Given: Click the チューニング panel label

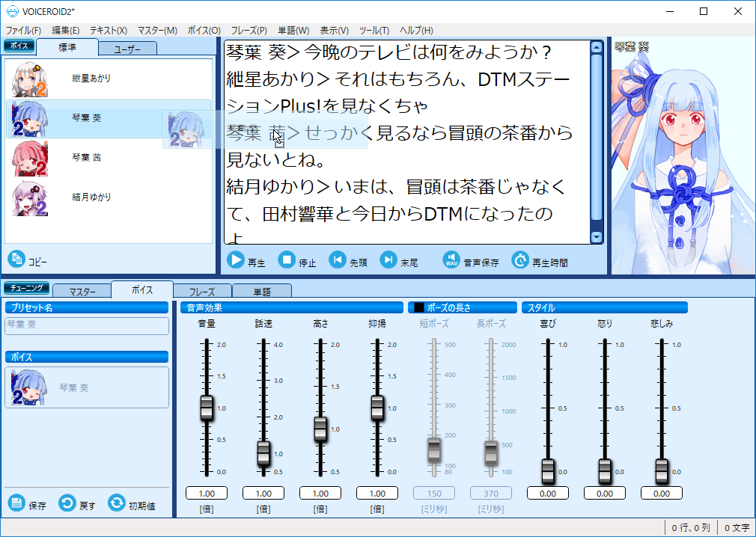Looking at the screenshot, I should (x=26, y=288).
